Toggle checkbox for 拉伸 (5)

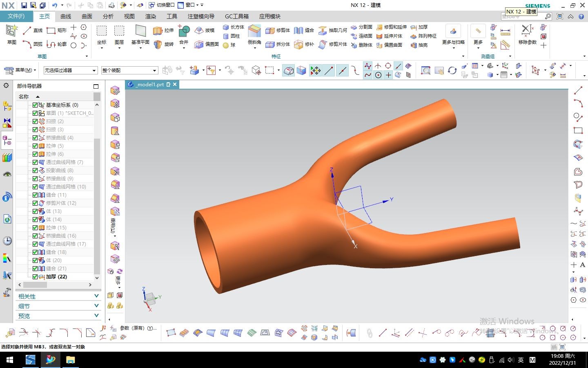coord(35,146)
